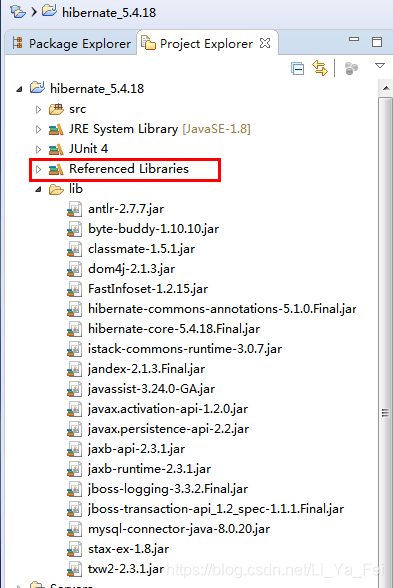The width and height of the screenshot is (393, 588).
Task: Open the View Menu dropdown triangle
Action: (x=380, y=66)
